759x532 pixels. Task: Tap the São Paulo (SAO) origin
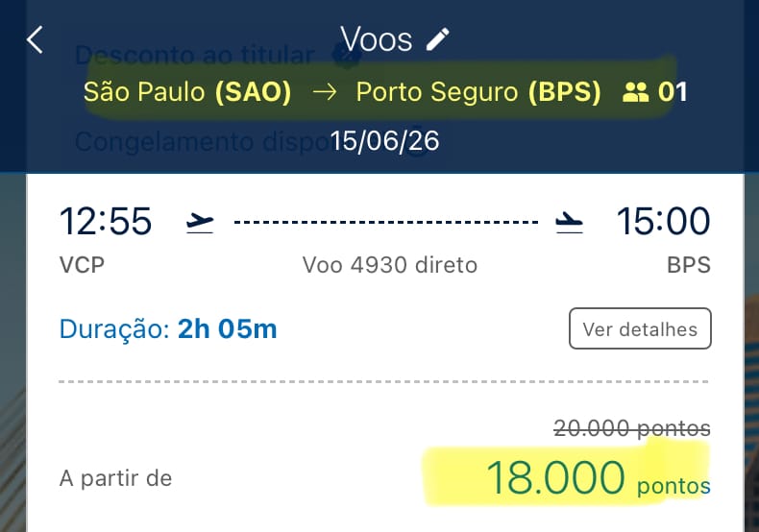pyautogui.click(x=187, y=92)
